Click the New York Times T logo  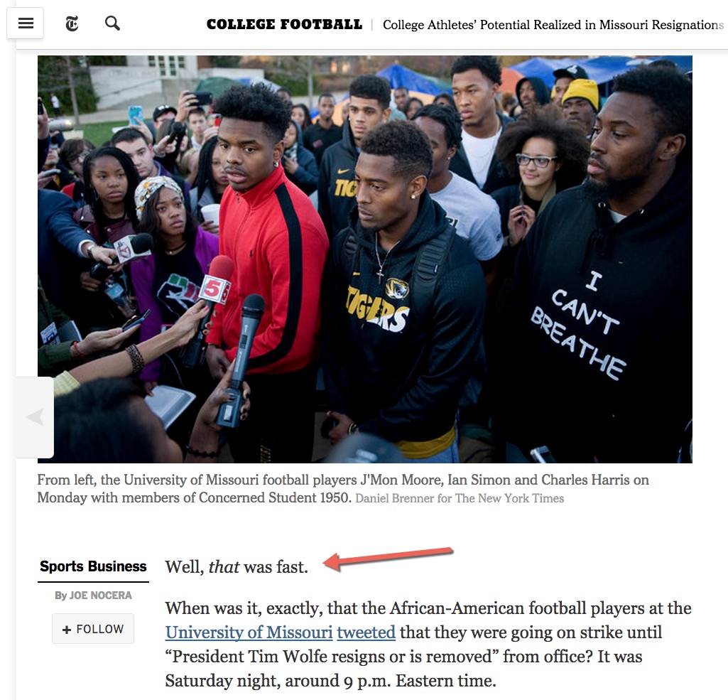[x=72, y=23]
